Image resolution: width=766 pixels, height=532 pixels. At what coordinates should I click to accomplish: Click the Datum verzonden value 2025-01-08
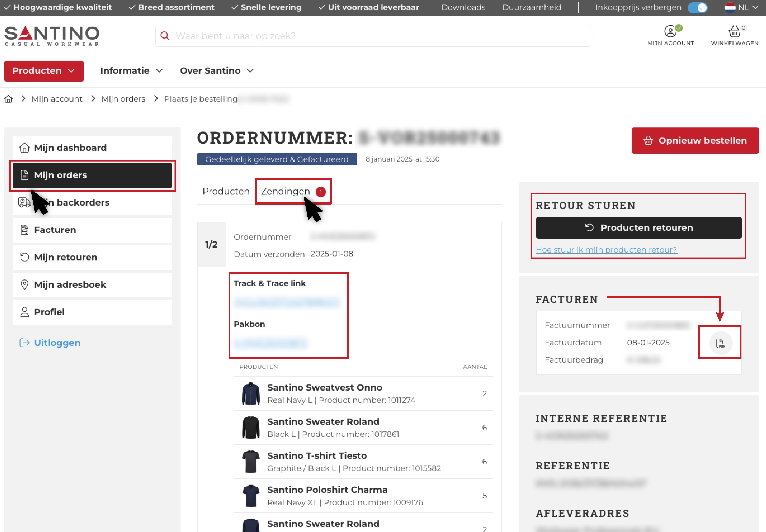pyautogui.click(x=332, y=254)
